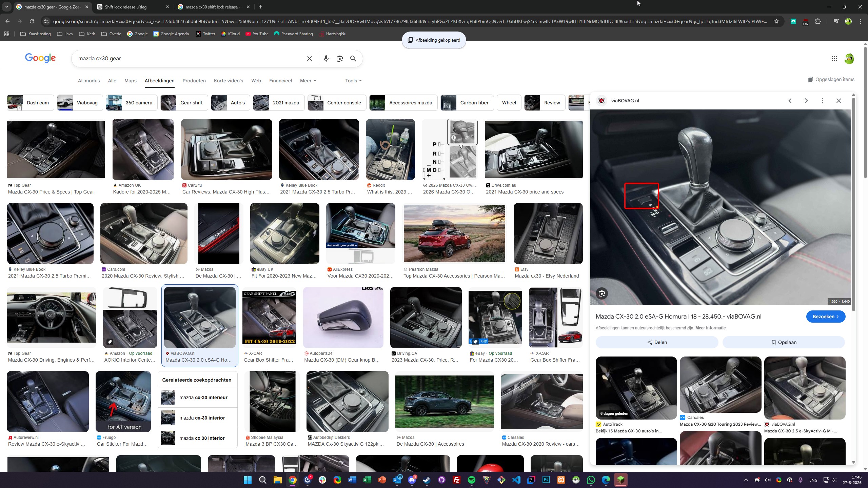The height and width of the screenshot is (488, 868).
Task: Switch to the Producten tab
Action: pyautogui.click(x=194, y=81)
